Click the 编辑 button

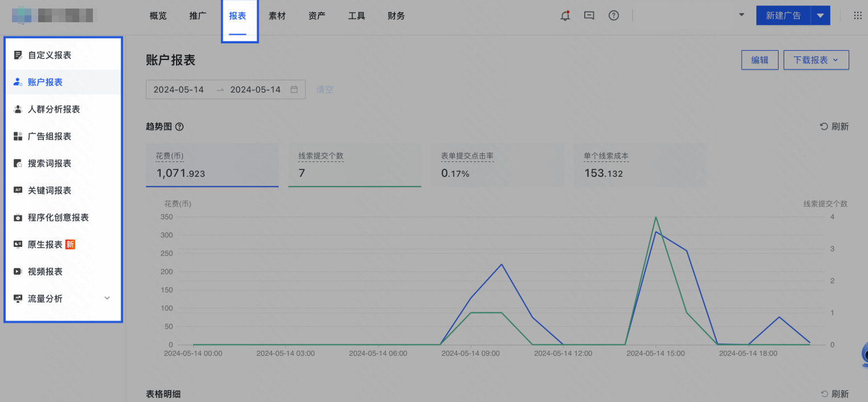(759, 59)
